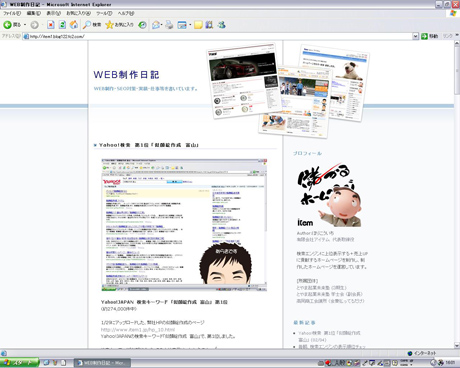The height and width of the screenshot is (368, 460).
Task: Click the IE quick launch icon
Action: click(46, 363)
